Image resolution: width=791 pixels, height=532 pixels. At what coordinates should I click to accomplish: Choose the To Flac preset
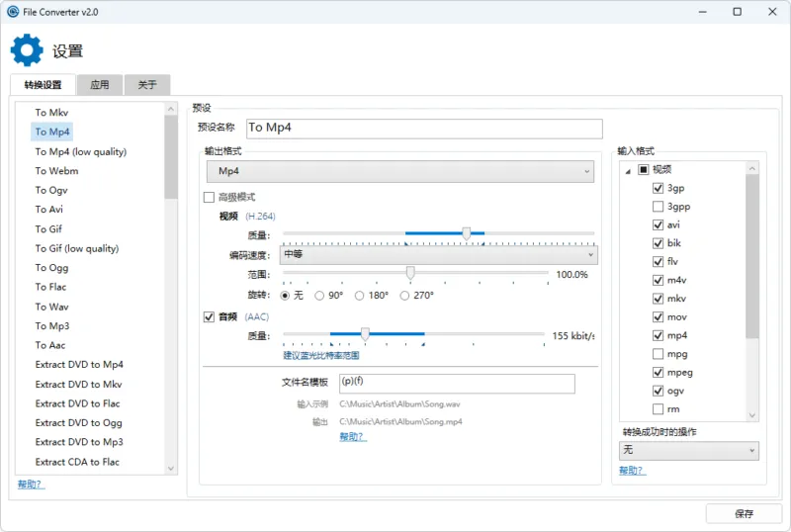coord(50,287)
